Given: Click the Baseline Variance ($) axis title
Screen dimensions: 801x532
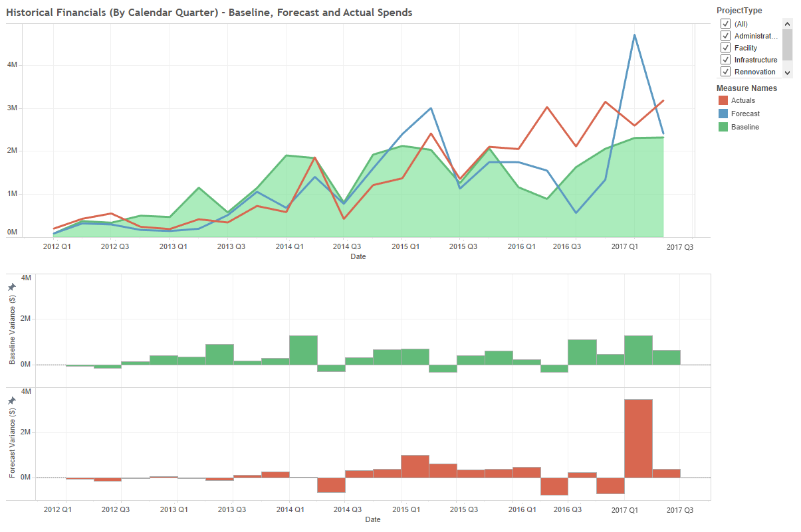Looking at the screenshot, I should point(12,329).
